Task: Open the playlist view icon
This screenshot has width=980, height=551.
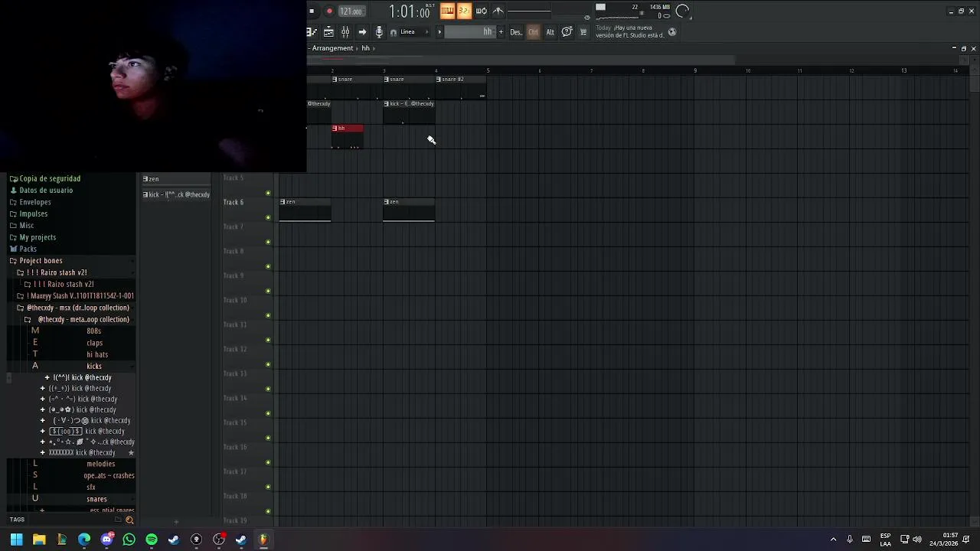Action: (312, 31)
